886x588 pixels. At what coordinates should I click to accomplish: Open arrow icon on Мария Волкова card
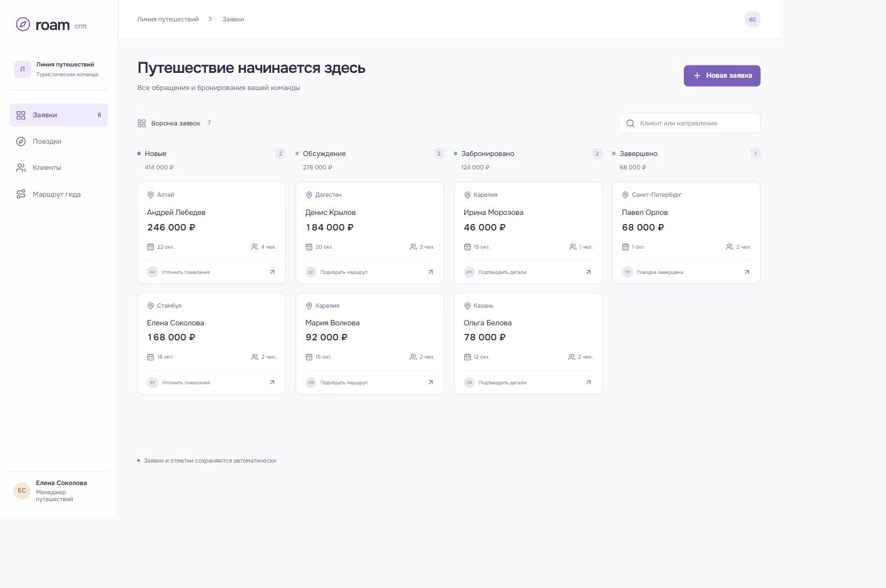tap(430, 383)
